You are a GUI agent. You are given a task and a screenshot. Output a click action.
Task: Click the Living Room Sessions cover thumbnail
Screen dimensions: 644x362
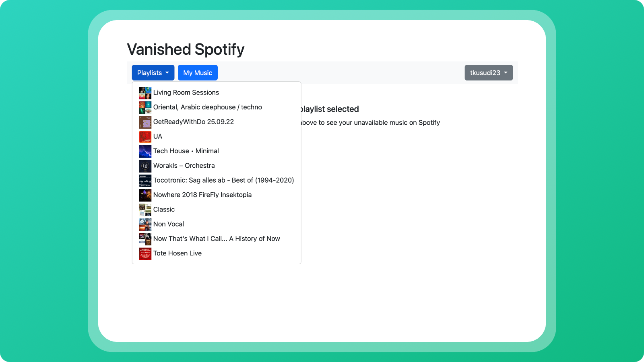point(145,93)
